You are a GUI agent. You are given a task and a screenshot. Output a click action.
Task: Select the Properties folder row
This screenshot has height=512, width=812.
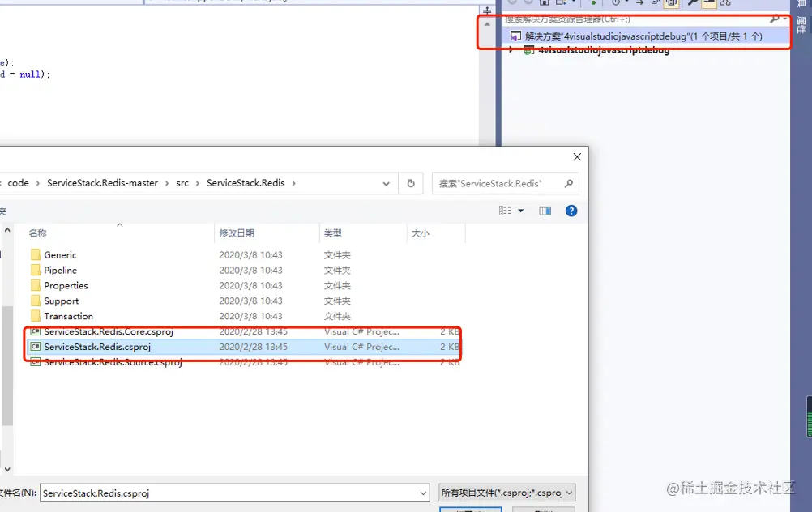point(243,285)
